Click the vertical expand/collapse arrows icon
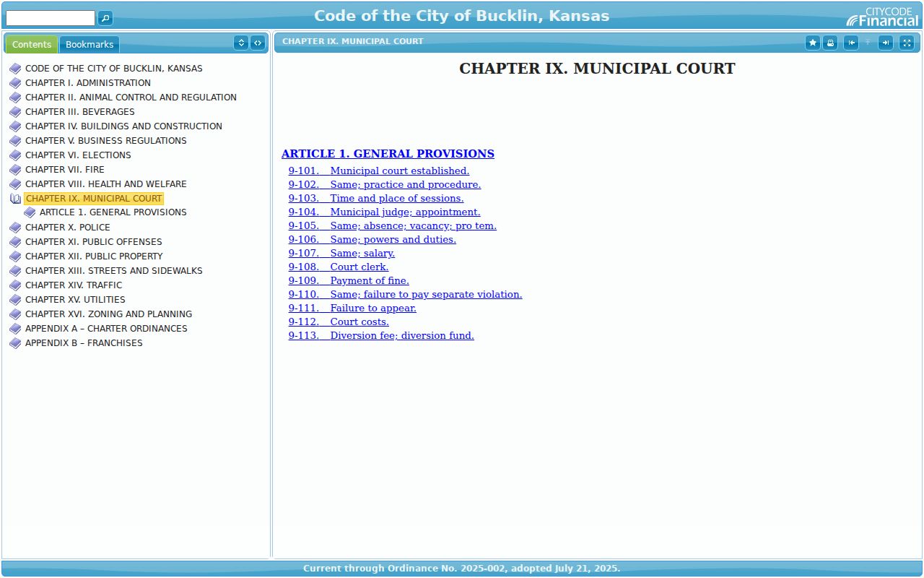The height and width of the screenshot is (578, 924). tap(241, 43)
